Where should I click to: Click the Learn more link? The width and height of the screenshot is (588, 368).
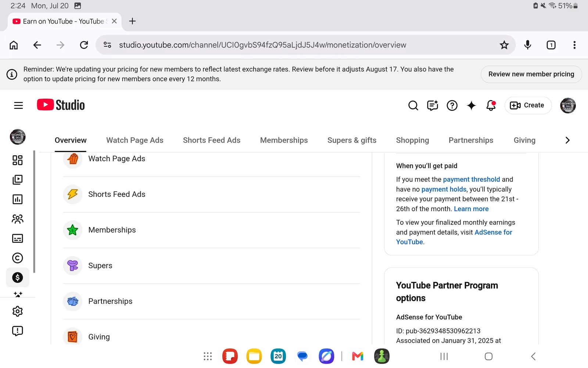coord(471,209)
